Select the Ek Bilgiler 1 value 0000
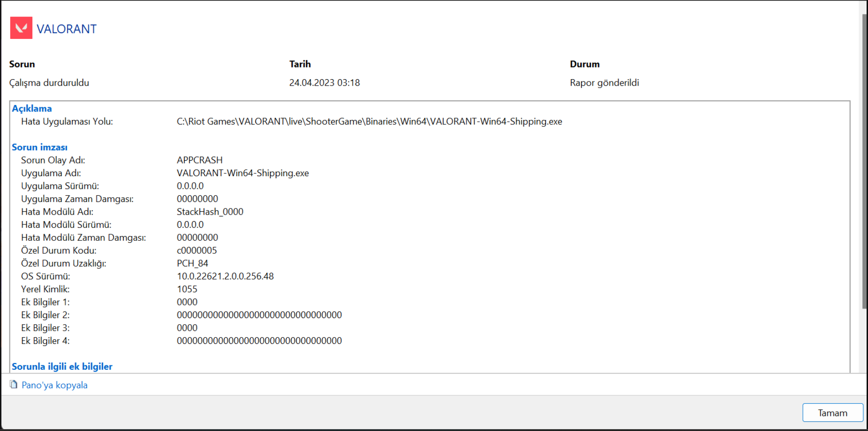This screenshot has height=431, width=868. coord(187,302)
